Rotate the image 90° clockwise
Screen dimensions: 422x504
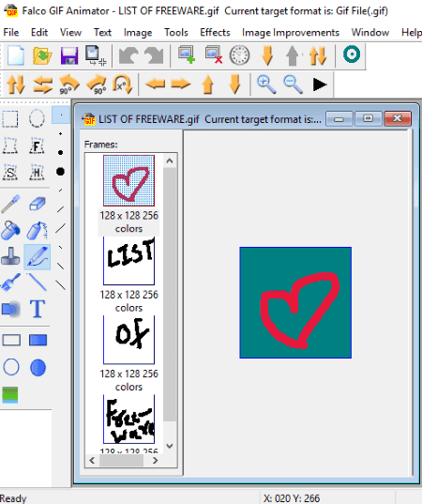97,84
